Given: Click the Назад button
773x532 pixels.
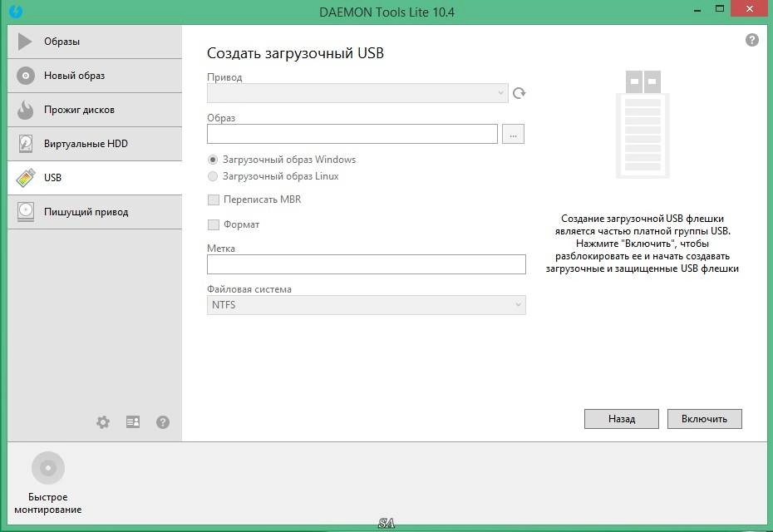Looking at the screenshot, I should coord(622,419).
